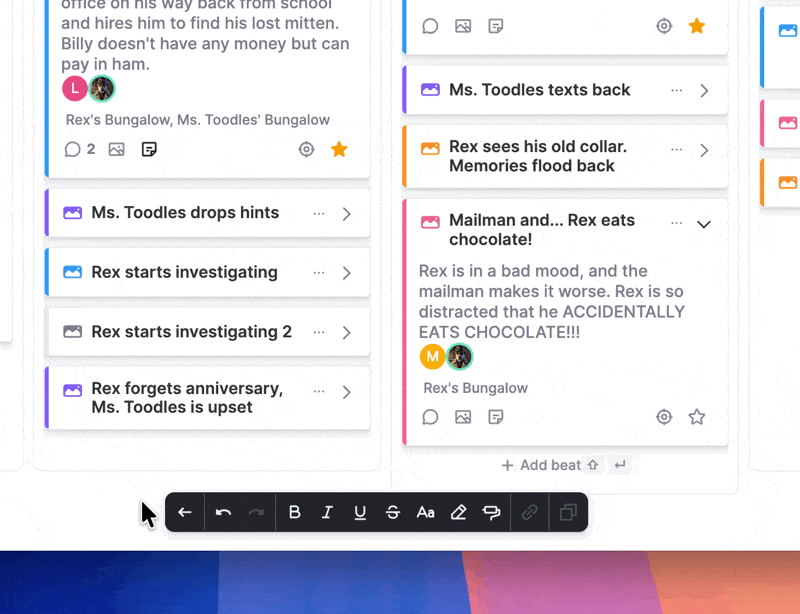The width and height of the screenshot is (800, 614).
Task: Expand Rex forgets anniversary beat
Action: [346, 392]
